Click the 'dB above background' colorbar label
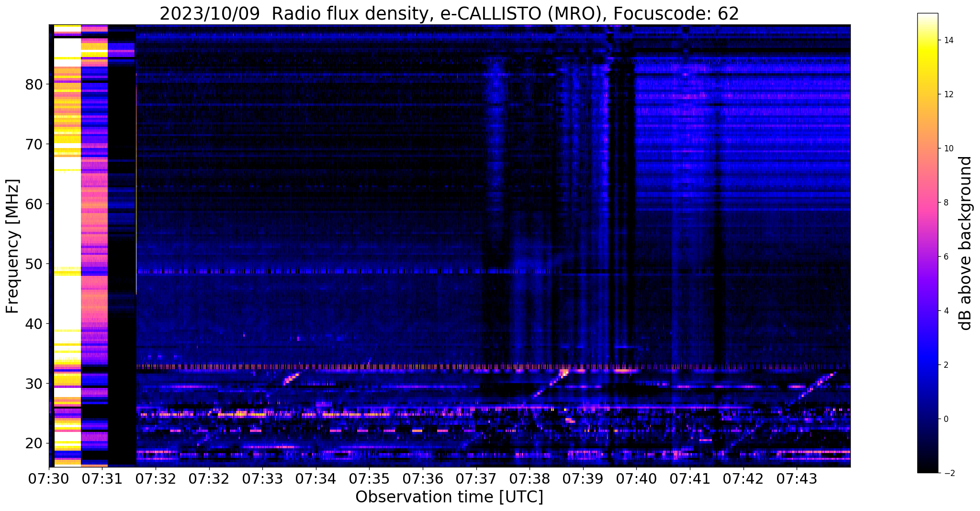Viewport: 980px width, 511px height. pyautogui.click(x=966, y=243)
